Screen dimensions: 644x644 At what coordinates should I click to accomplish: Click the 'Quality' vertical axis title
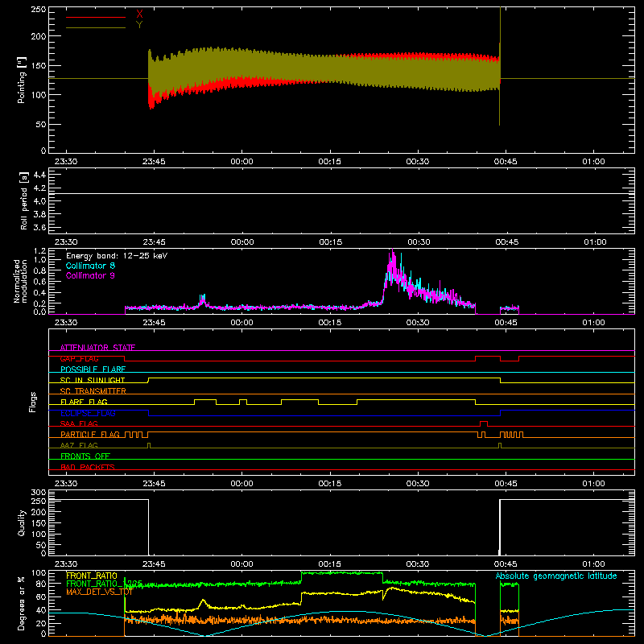22,522
